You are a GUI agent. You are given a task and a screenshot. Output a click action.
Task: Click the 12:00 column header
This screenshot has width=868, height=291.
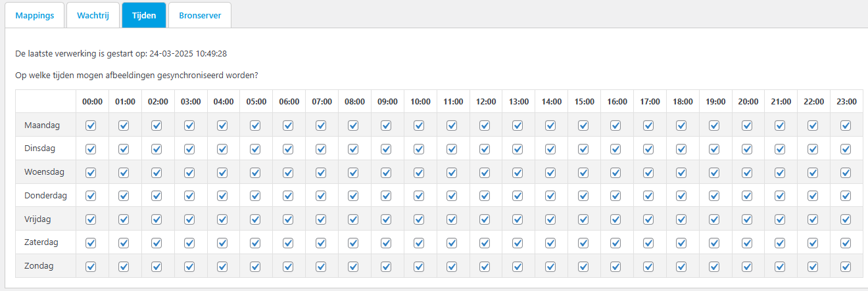click(486, 102)
